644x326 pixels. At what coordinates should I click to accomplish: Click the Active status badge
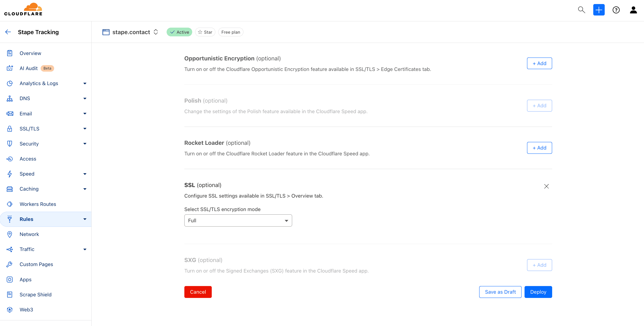[x=179, y=32]
